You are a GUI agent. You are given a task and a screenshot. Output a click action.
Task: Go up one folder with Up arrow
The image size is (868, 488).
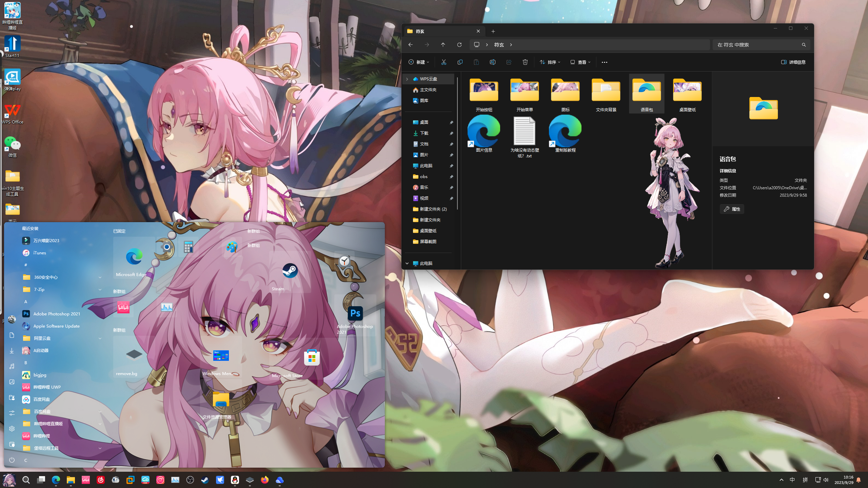(443, 45)
